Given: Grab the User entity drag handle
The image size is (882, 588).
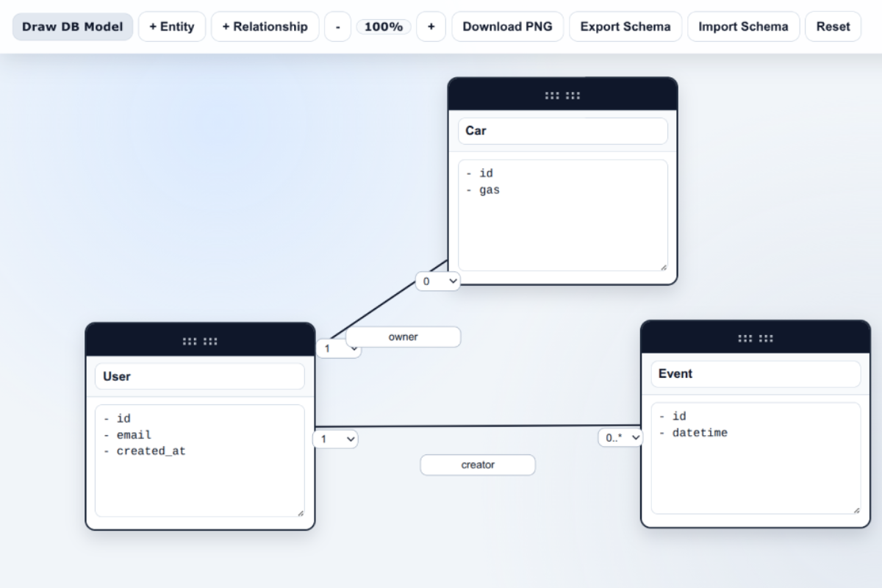Looking at the screenshot, I should coord(200,341).
